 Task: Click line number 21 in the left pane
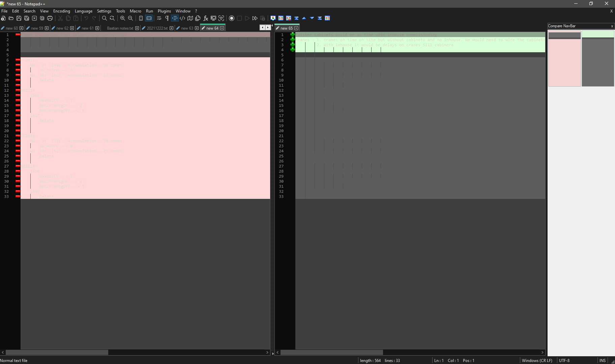coord(6,136)
